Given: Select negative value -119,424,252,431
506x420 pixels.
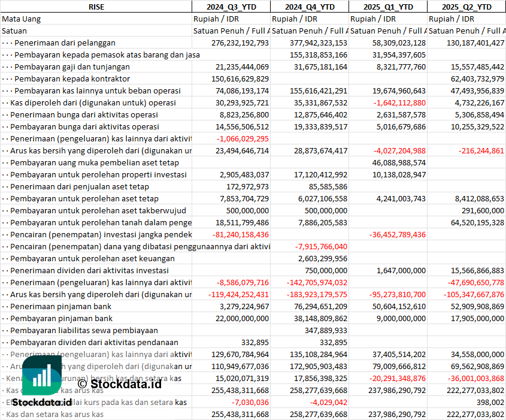Looking at the screenshot, I should 238,294.
